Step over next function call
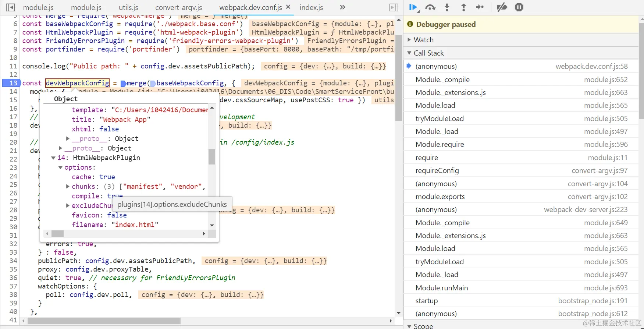The image size is (644, 329). 430,7
